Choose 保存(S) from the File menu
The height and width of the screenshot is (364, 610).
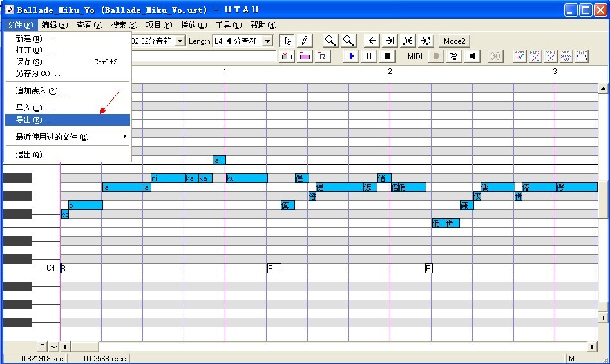pos(68,62)
